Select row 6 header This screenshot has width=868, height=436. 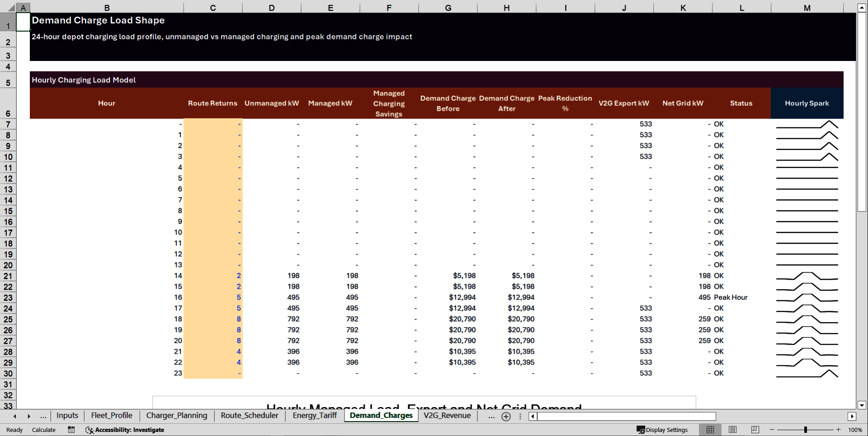[x=8, y=103]
